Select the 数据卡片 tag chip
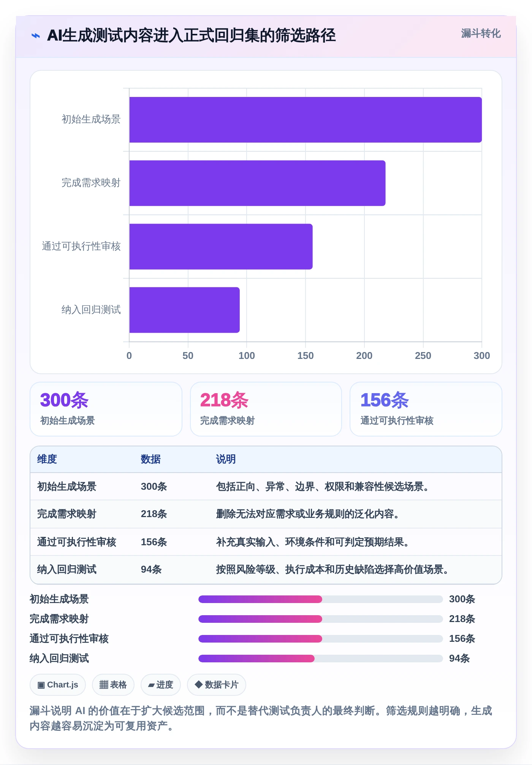The height and width of the screenshot is (765, 532). [217, 685]
